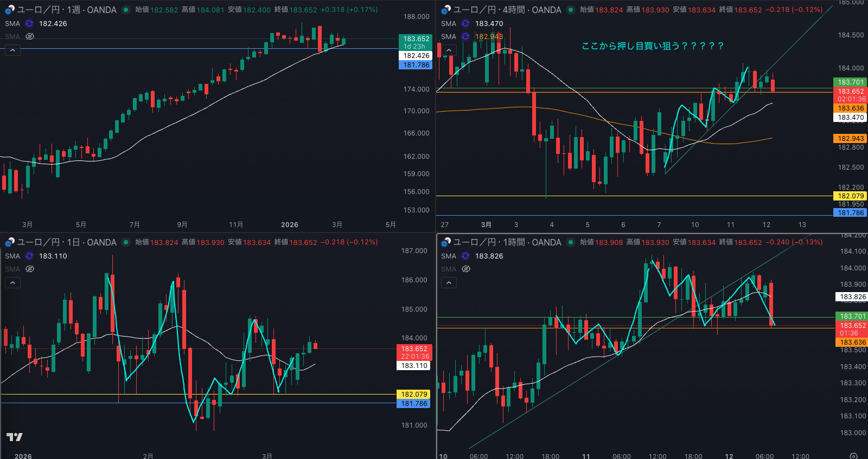Viewport: 868px width, 459px height.
Task: Click the EUR/JPY flag icon on daily chart
Action: point(9,243)
